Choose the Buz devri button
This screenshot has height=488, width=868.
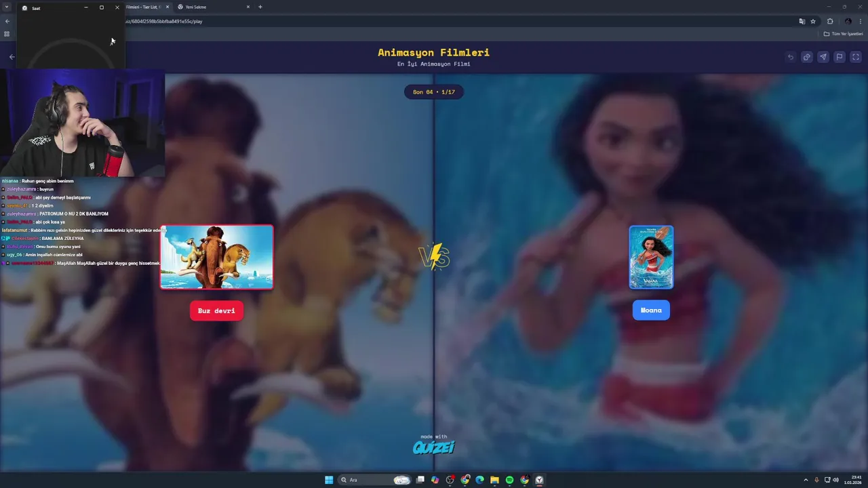tap(216, 310)
